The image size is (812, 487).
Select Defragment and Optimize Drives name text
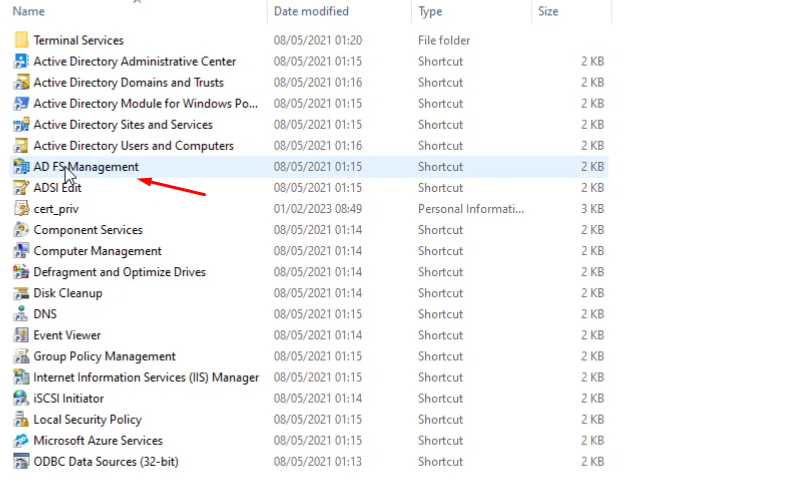[120, 272]
